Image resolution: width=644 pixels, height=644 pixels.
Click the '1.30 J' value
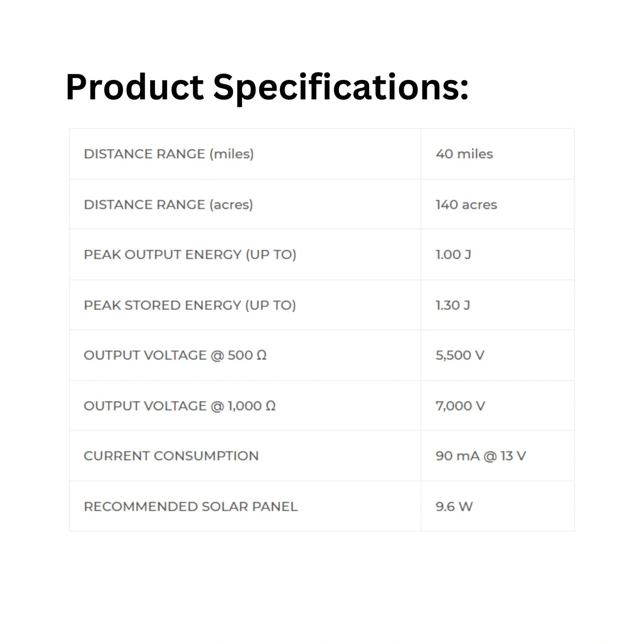pos(453,305)
